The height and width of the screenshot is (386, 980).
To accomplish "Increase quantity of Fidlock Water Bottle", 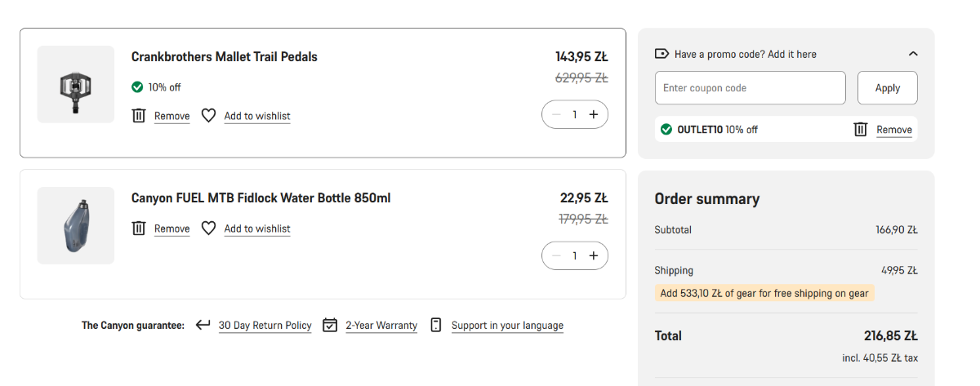I will tap(594, 255).
